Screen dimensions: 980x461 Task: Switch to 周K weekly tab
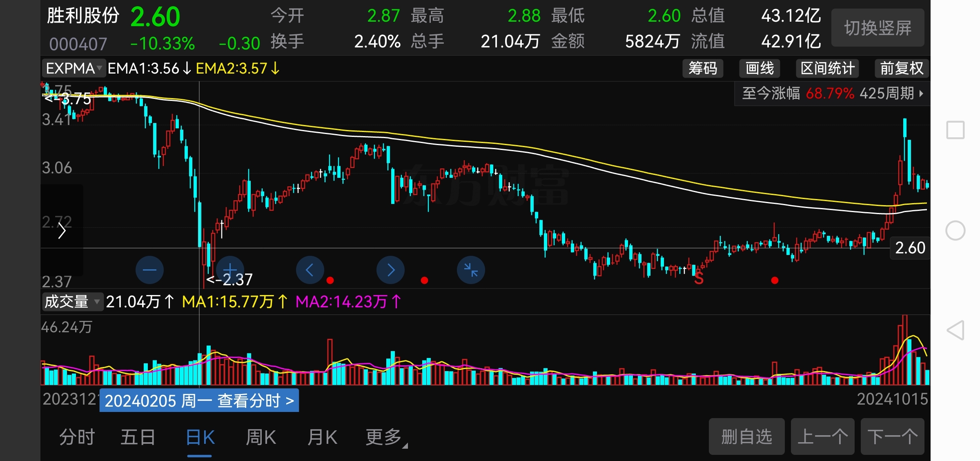coord(261,437)
